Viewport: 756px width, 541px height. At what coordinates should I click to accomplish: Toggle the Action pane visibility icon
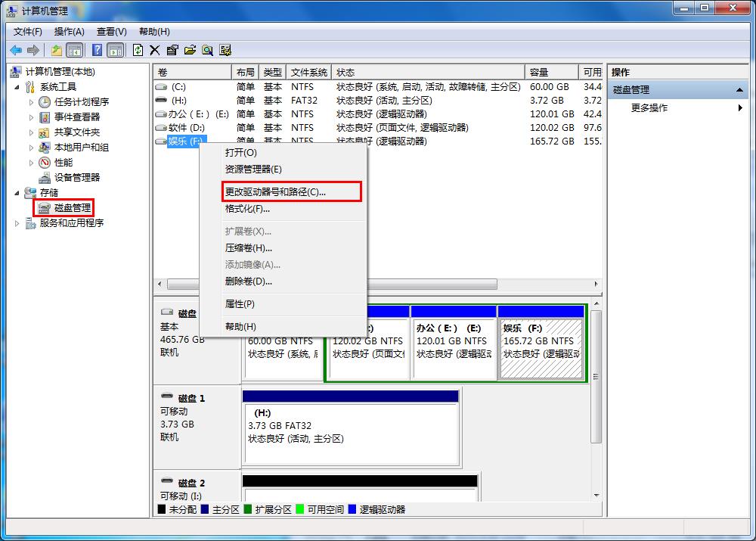tap(115, 50)
